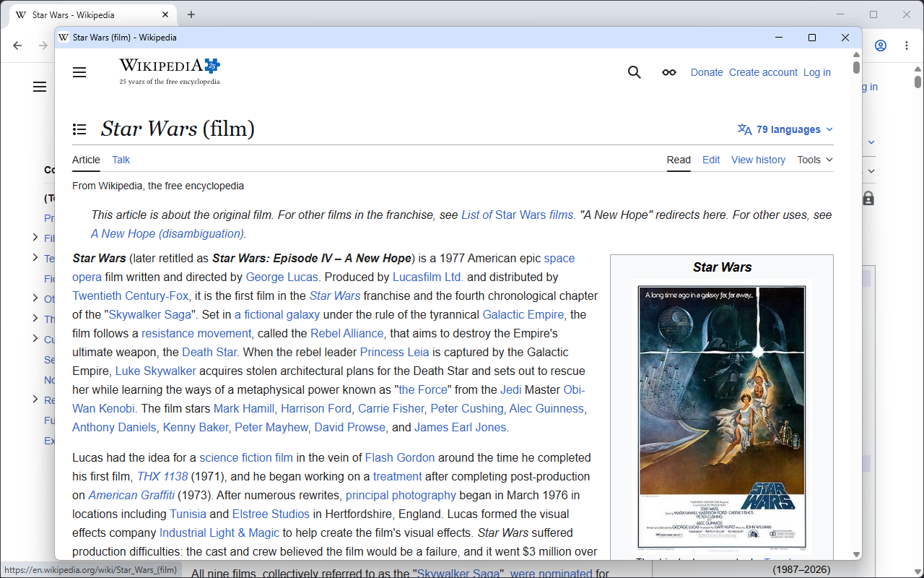Maximize the Star Wars (film) popup window
The width and height of the screenshot is (924, 578).
click(x=812, y=38)
